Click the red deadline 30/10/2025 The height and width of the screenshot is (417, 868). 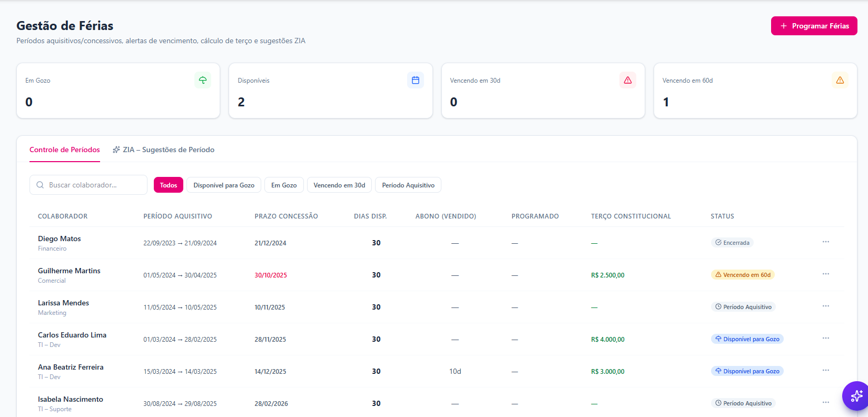pos(271,275)
